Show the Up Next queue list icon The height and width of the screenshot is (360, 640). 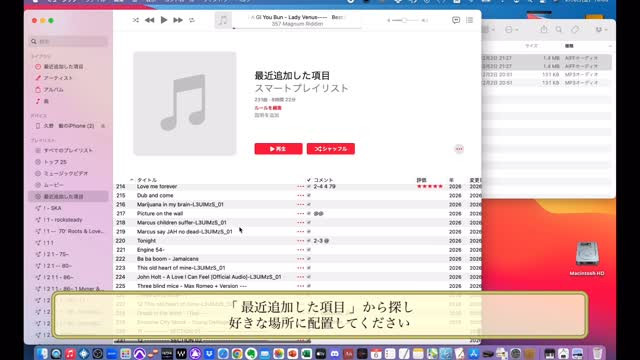click(469, 20)
